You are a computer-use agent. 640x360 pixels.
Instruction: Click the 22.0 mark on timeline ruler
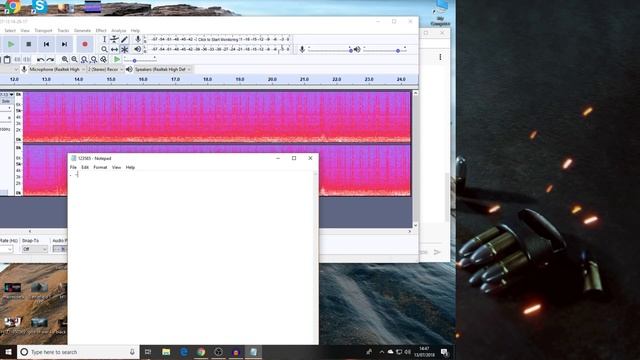click(x=336, y=79)
